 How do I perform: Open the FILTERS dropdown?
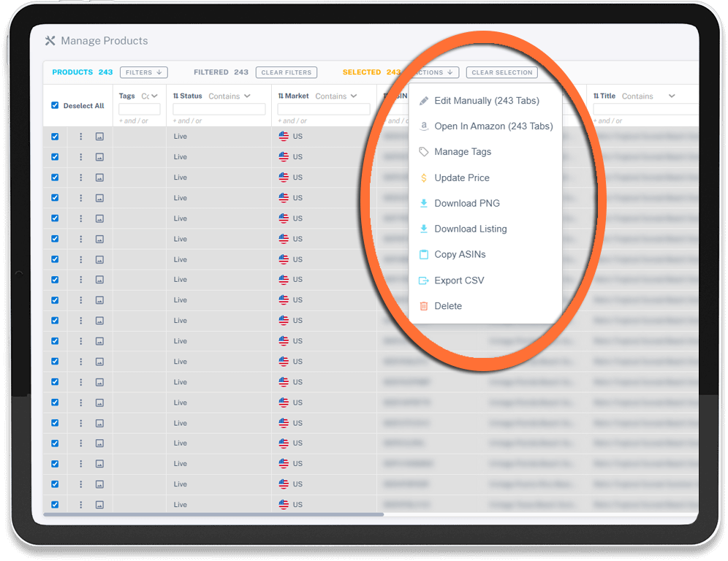coord(144,72)
